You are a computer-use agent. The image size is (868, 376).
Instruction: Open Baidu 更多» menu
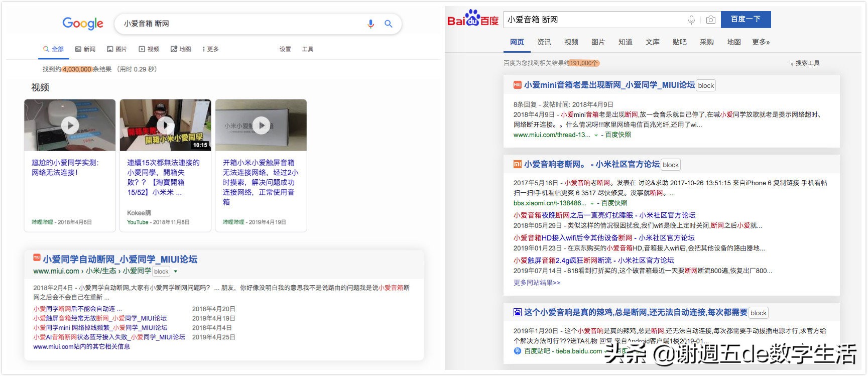(761, 42)
